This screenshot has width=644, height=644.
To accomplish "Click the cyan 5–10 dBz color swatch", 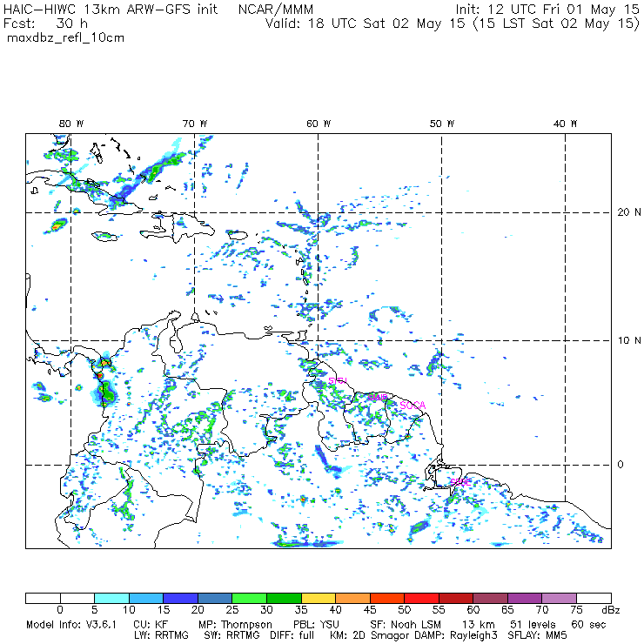I will (111, 598).
